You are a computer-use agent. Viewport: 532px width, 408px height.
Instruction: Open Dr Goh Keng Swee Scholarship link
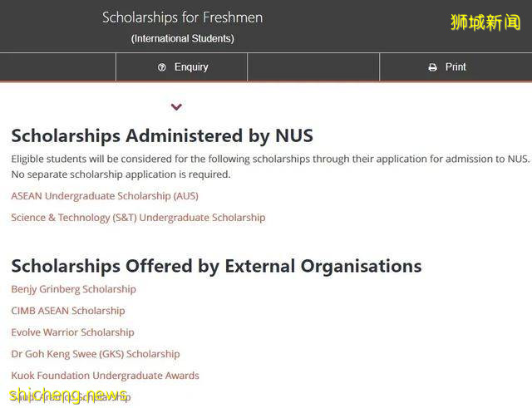[x=96, y=354]
